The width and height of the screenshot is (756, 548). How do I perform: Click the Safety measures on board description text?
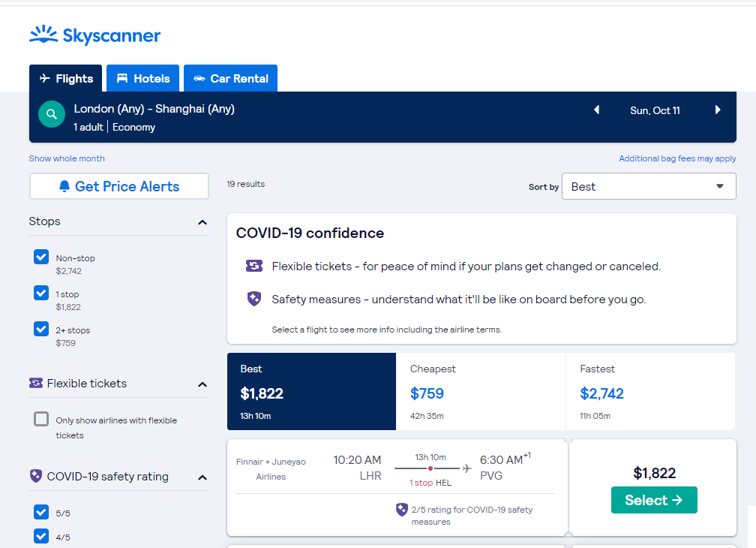click(458, 299)
